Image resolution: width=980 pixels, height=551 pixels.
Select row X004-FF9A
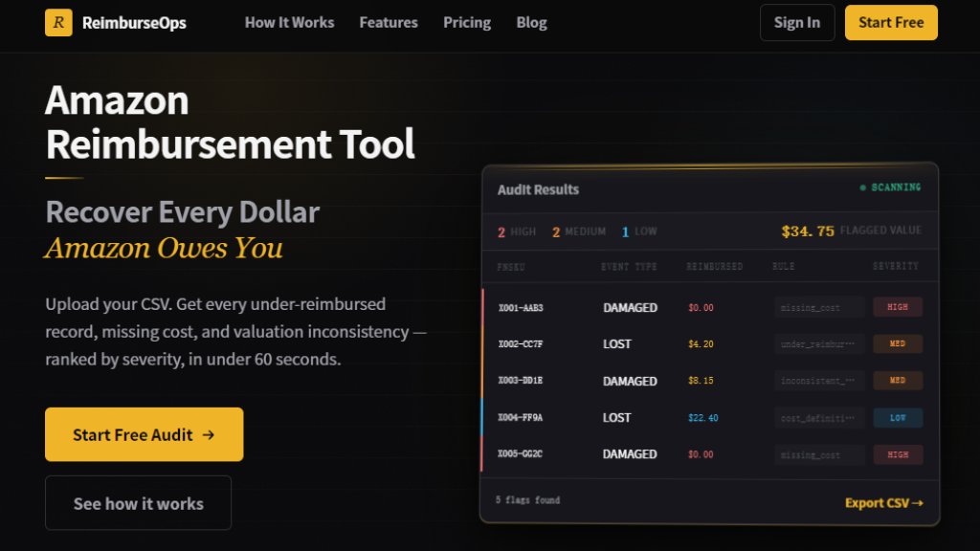709,417
